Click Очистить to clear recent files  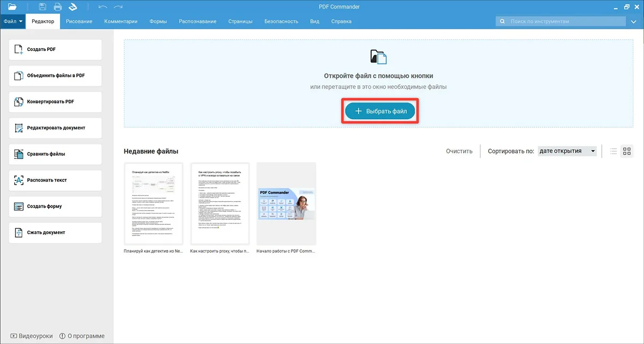tap(459, 151)
